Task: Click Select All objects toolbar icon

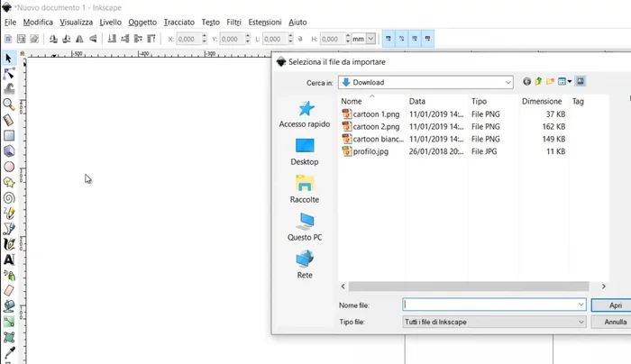Action: point(8,39)
